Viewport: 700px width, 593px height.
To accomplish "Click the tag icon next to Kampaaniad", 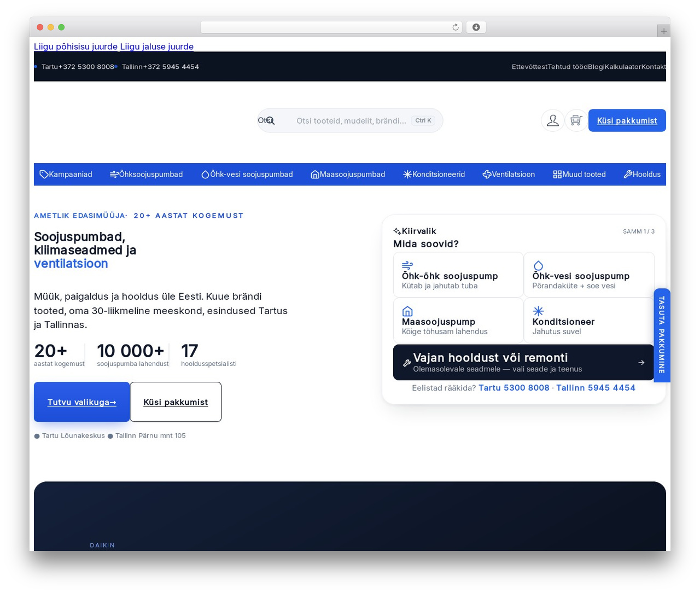I will point(44,175).
